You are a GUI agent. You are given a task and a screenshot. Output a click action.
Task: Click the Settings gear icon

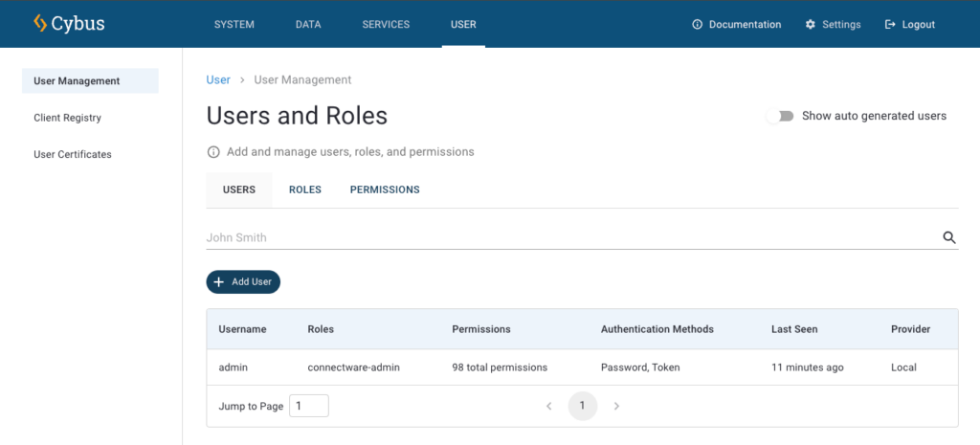click(x=811, y=24)
